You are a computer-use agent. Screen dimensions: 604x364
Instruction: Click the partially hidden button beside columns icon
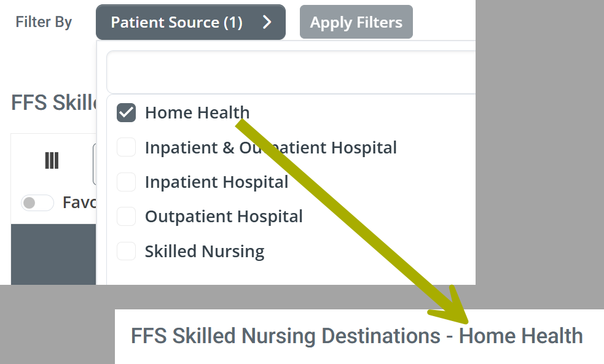pos(94,164)
